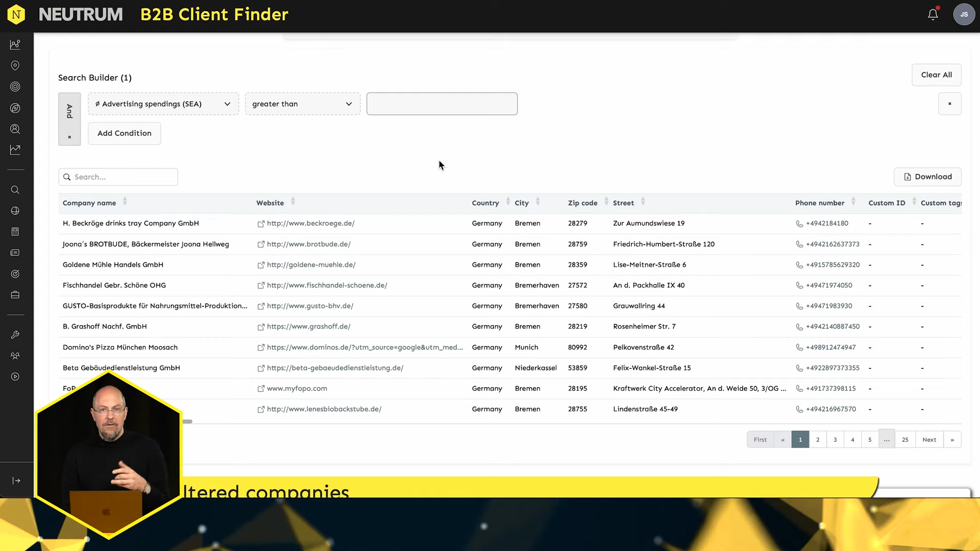The width and height of the screenshot is (980, 551).
Task: Open the Advertising spendings (SEA) field dropdown
Action: tap(163, 104)
